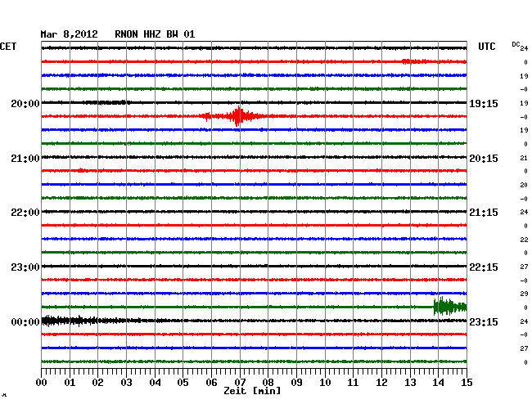The height and width of the screenshot is (404, 532).
Task: Select minute label 13 on time axis
Action: click(410, 383)
